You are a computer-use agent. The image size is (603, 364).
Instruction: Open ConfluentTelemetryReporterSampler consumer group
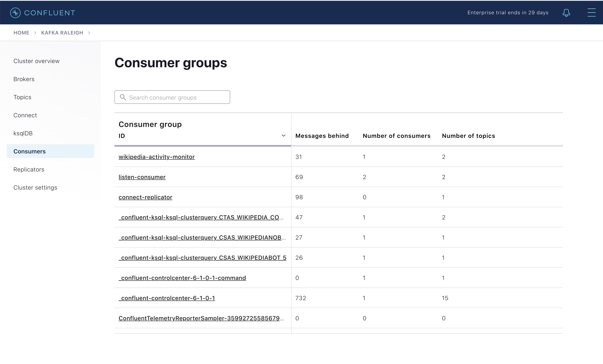point(201,318)
